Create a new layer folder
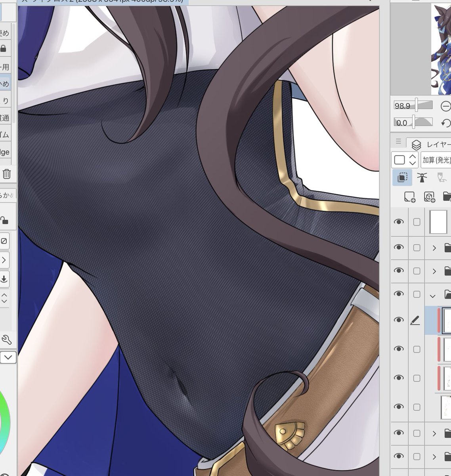This screenshot has width=451, height=476. click(x=447, y=196)
